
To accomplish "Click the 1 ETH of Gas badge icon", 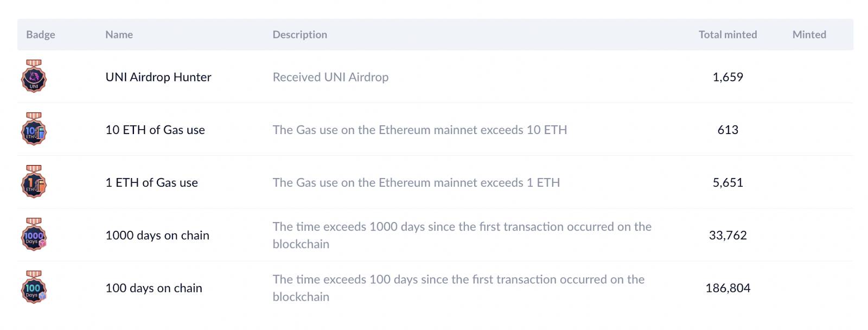I will pos(34,181).
